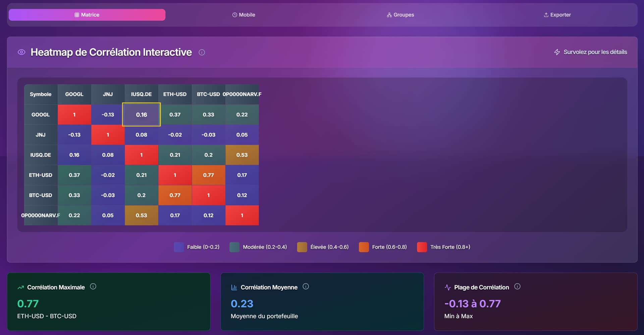Click the JNJ column header
The height and width of the screenshot is (335, 644).
pyautogui.click(x=108, y=94)
